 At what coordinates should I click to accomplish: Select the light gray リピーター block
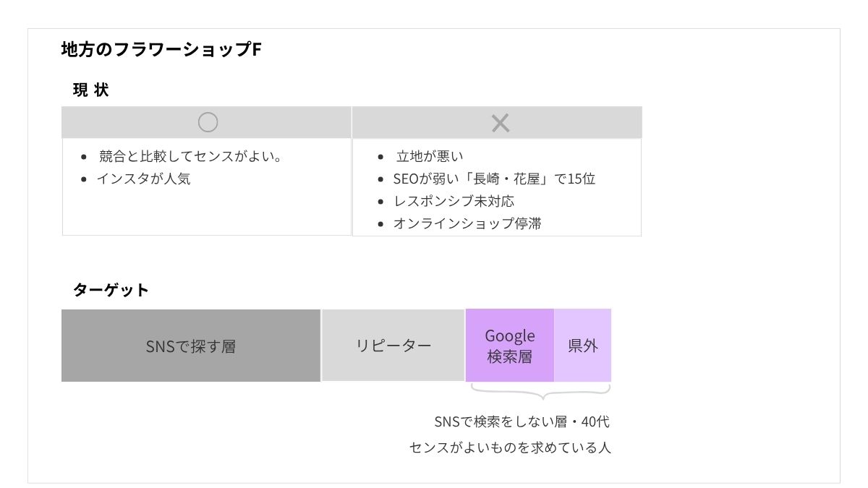(x=393, y=346)
